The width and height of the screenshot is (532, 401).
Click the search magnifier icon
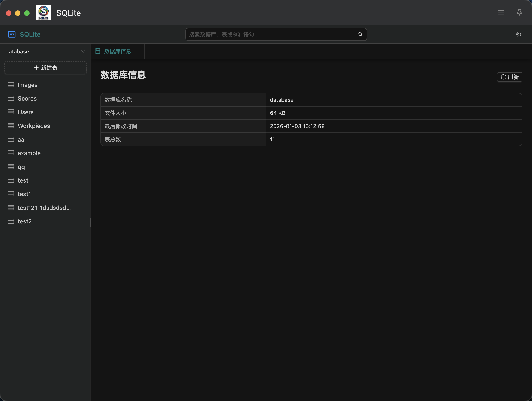360,34
